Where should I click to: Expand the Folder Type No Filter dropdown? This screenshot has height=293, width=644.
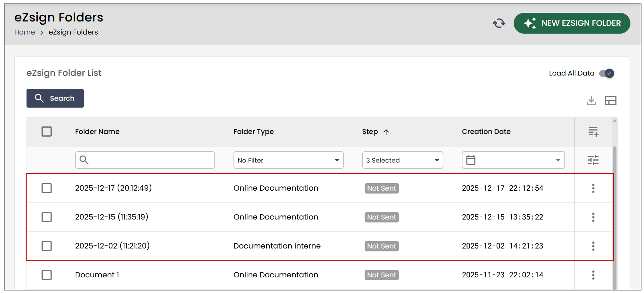click(x=288, y=160)
